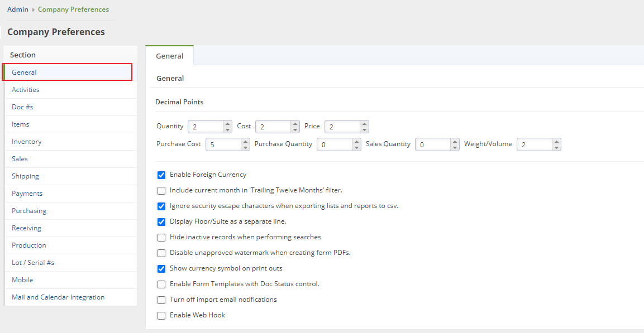Image resolution: width=644 pixels, height=333 pixels.
Task: Check Hide inactive records when performing searches
Action: coord(161,238)
